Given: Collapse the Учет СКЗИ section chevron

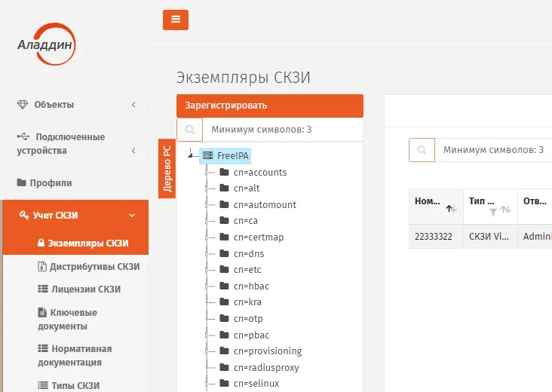Looking at the screenshot, I should coord(132,216).
